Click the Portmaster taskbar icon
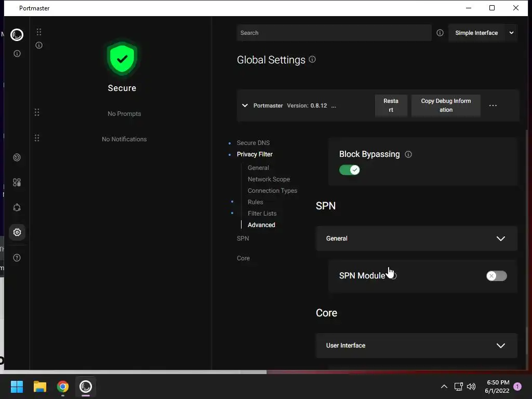Viewport: 532px width, 399px height. click(x=86, y=387)
